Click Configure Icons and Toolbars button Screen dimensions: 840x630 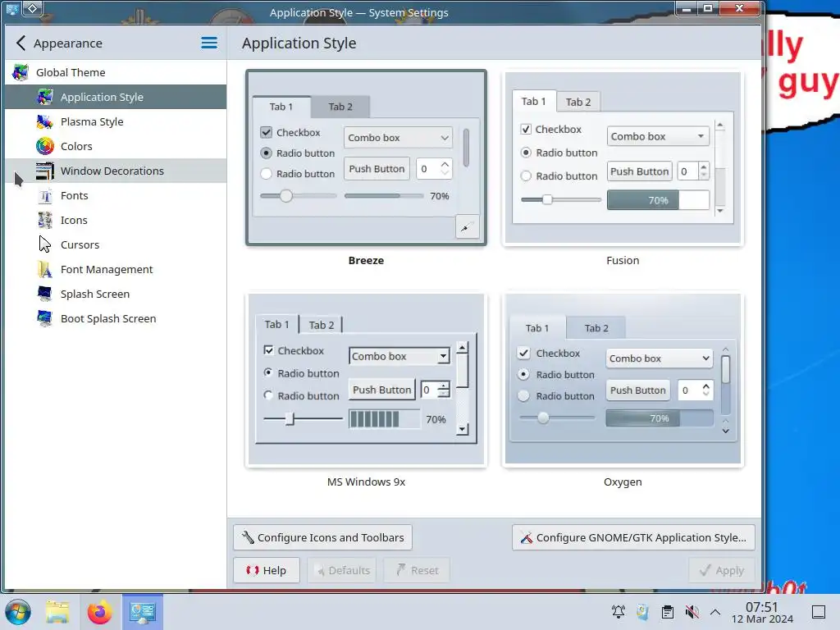coord(322,537)
